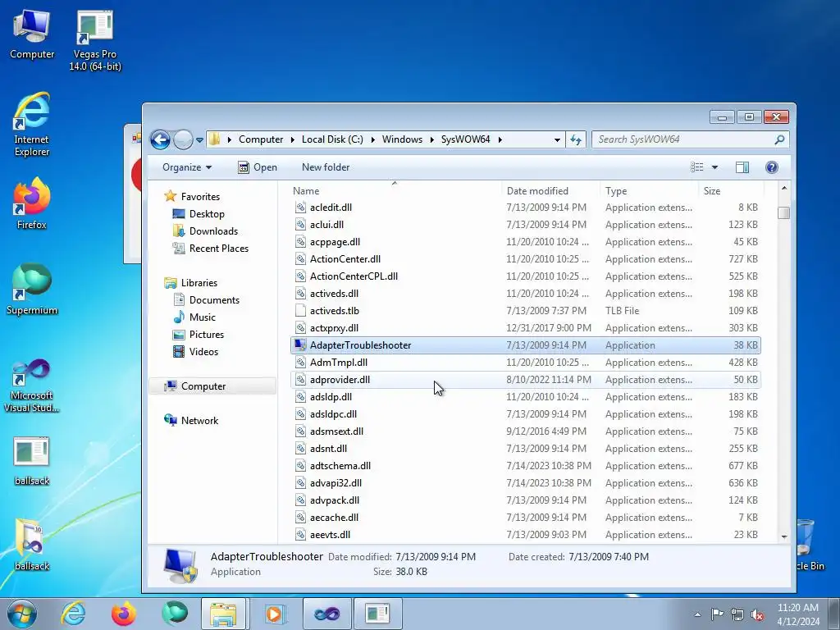The width and height of the screenshot is (840, 630).
Task: Open the Action Center flag icon
Action: 717,614
